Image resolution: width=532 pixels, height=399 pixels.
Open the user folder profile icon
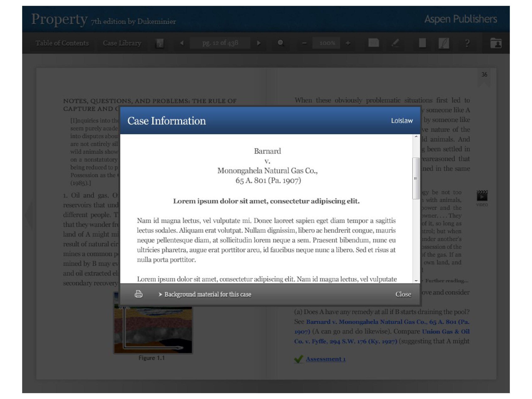pos(496,43)
